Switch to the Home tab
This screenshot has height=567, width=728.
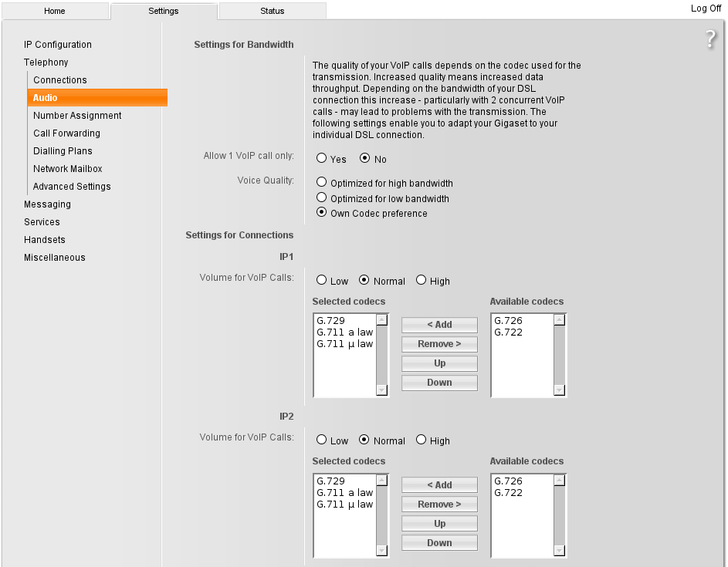tap(55, 11)
